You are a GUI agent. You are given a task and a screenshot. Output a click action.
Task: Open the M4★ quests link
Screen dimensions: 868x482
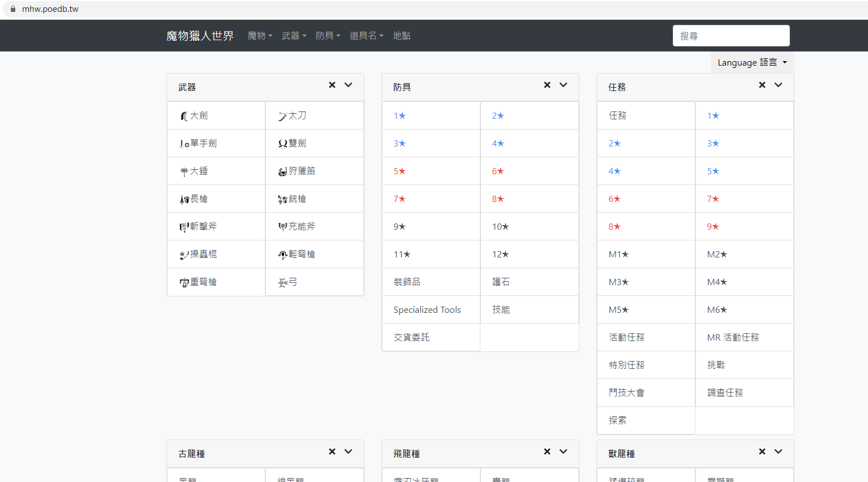[x=717, y=282]
